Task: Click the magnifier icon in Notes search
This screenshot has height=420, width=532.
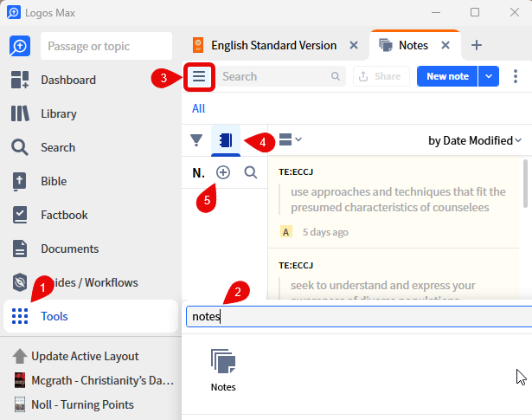Action: [x=336, y=76]
